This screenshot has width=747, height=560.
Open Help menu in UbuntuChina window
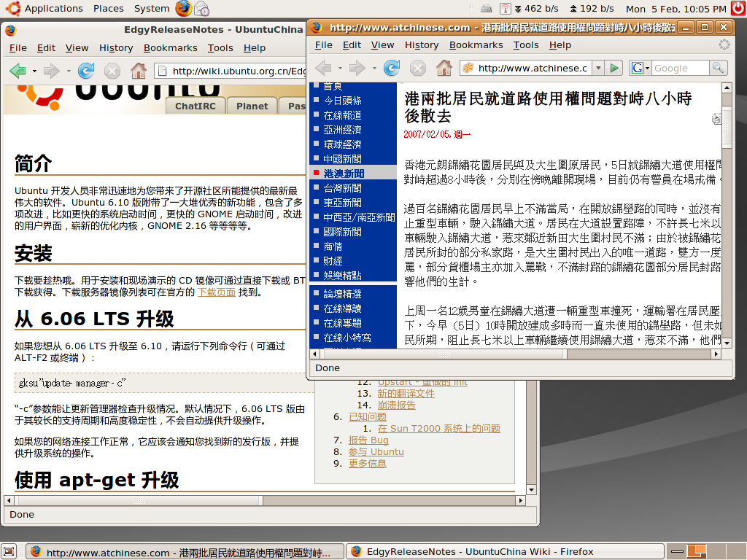coord(255,48)
